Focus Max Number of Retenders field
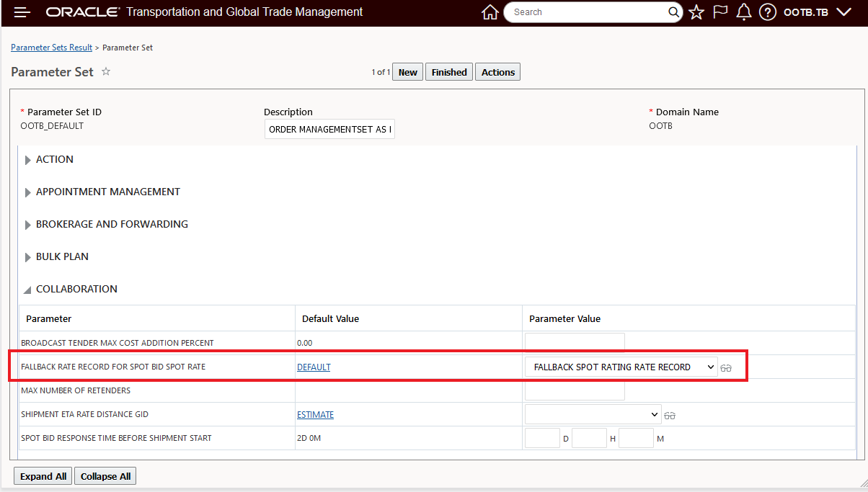This screenshot has width=868, height=492. [575, 390]
